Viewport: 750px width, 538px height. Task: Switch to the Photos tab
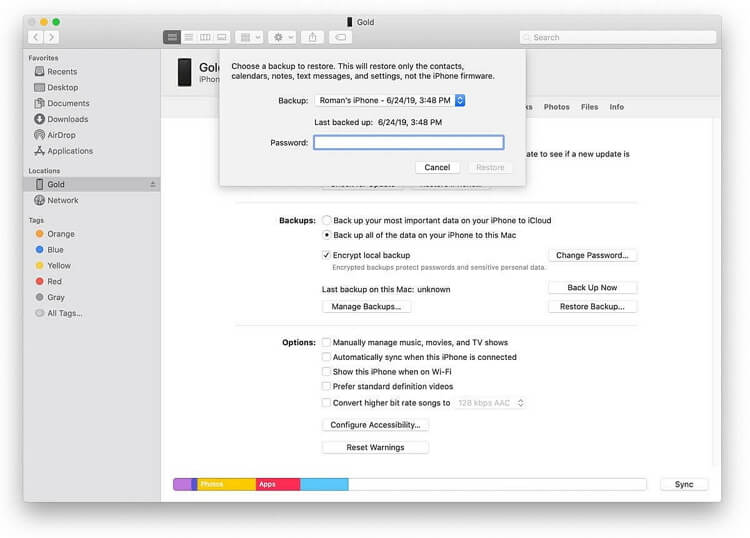pos(556,107)
